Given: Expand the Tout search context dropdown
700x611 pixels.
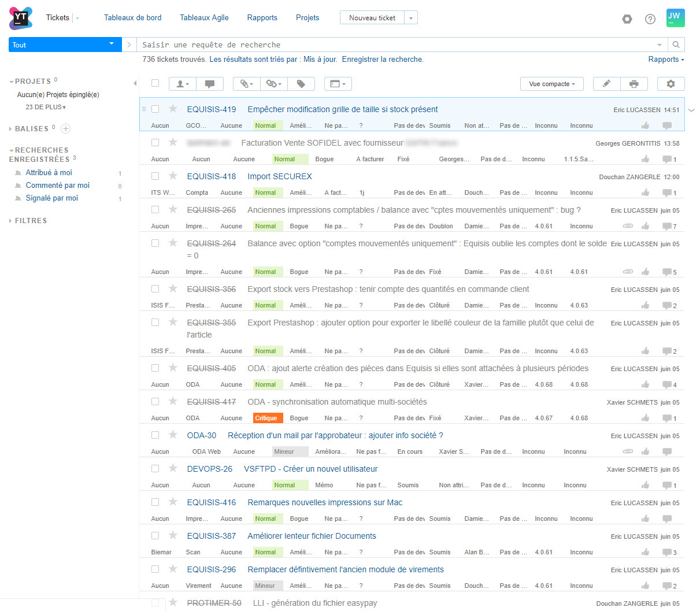Looking at the screenshot, I should 65,45.
